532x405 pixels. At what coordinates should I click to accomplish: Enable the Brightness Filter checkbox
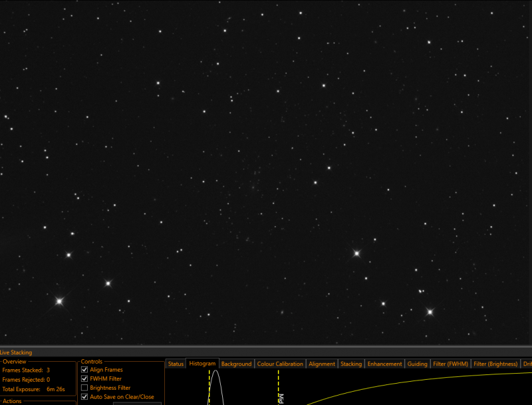coord(84,388)
